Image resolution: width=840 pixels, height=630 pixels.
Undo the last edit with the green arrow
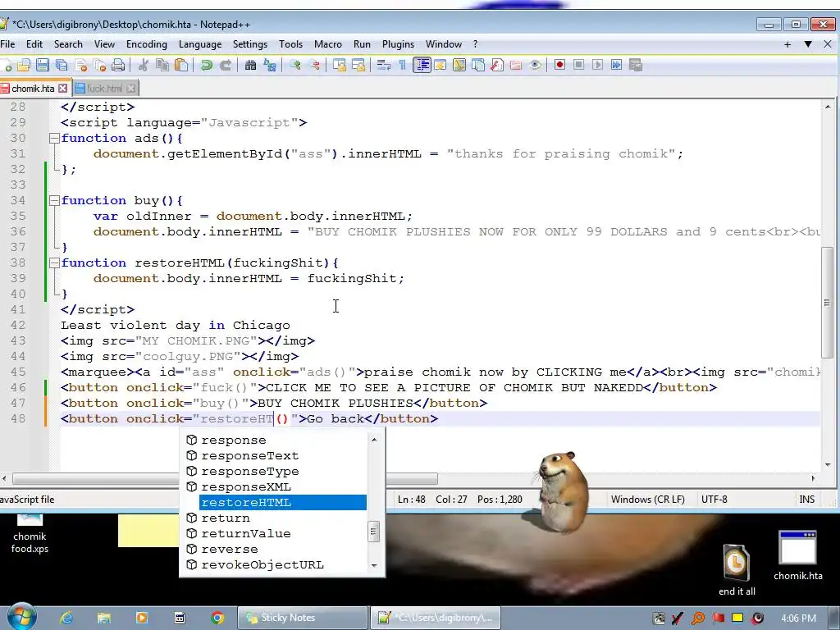[x=206, y=66]
